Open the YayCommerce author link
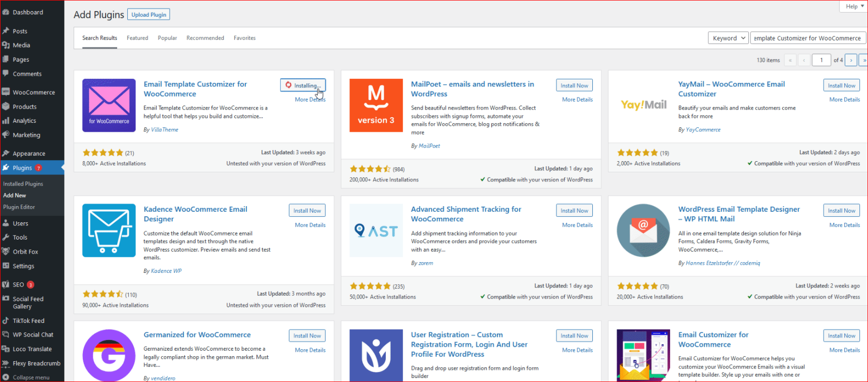Viewport: 868px width, 382px height. [703, 130]
